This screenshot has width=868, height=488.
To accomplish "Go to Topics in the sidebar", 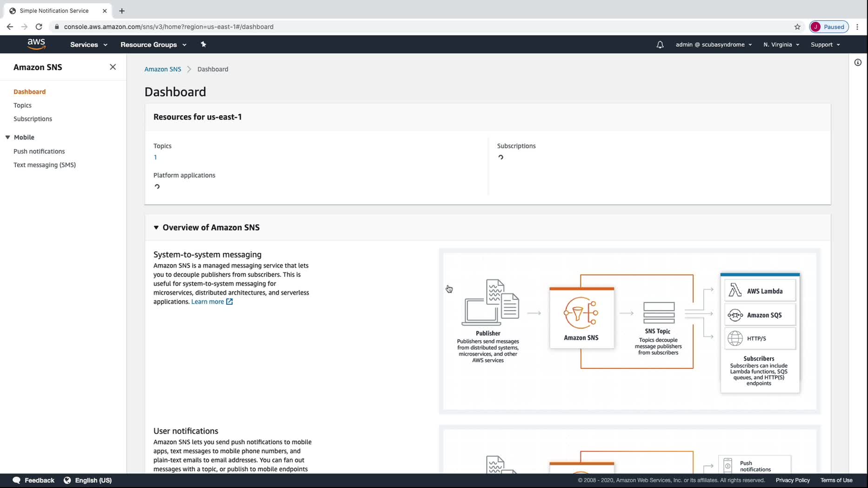I will 22,105.
